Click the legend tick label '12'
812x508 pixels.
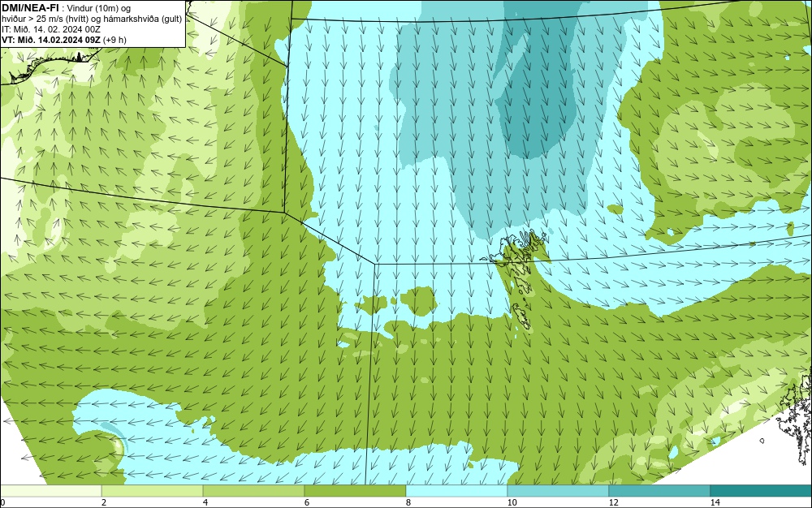613,503
